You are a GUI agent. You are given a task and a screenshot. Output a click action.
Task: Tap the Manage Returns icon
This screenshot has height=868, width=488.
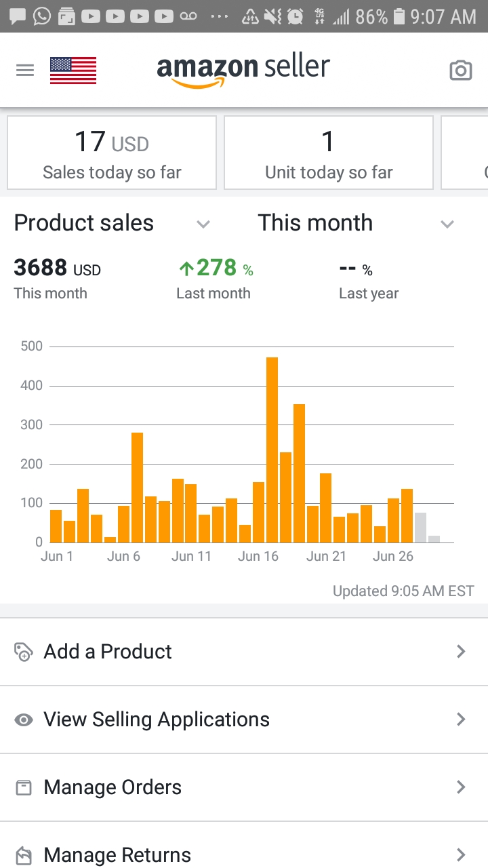click(24, 855)
